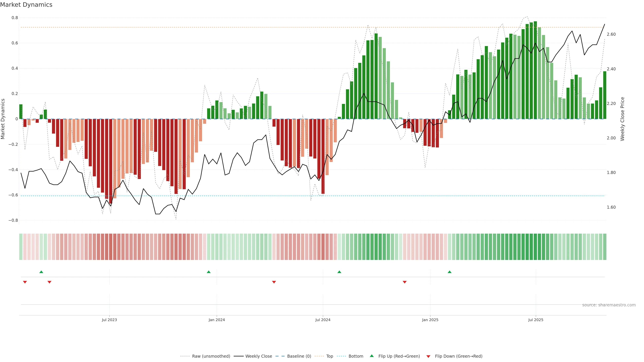
Task: Click the red Flip Down triangle in the legend
Action: (x=428, y=356)
